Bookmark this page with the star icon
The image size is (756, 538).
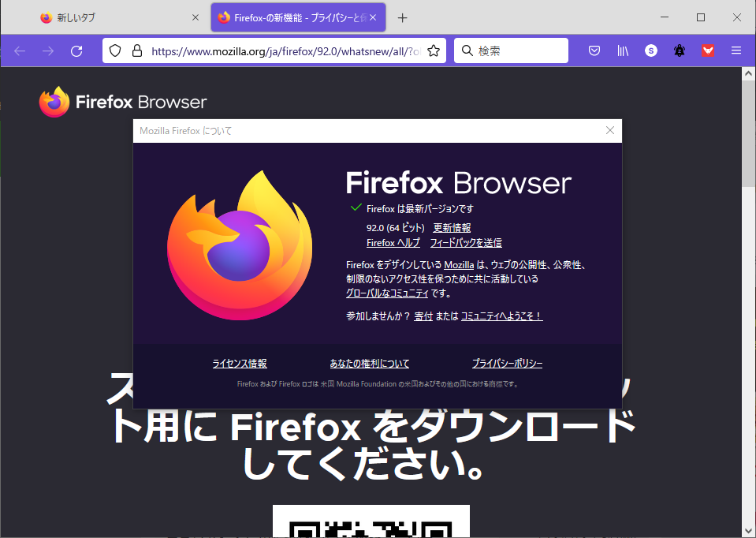[x=433, y=50]
